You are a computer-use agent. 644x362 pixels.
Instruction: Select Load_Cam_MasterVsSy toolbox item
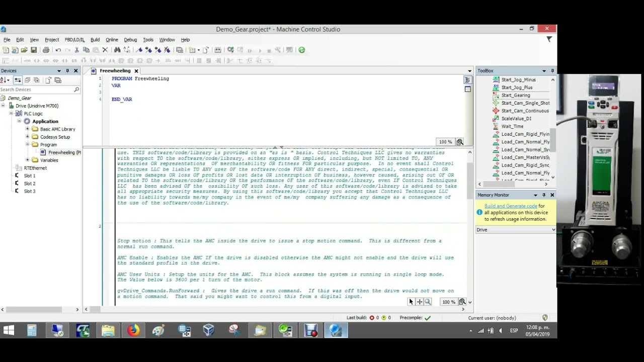coord(525,157)
